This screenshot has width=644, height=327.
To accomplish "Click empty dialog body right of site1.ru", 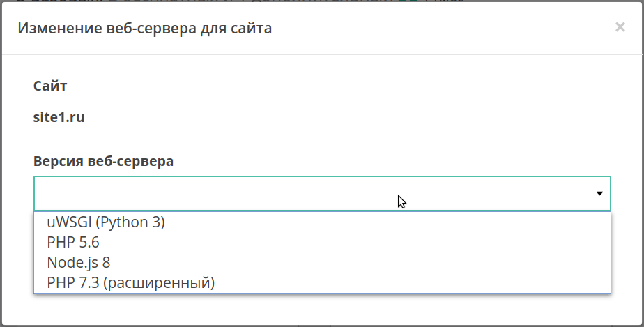I will click(348, 118).
